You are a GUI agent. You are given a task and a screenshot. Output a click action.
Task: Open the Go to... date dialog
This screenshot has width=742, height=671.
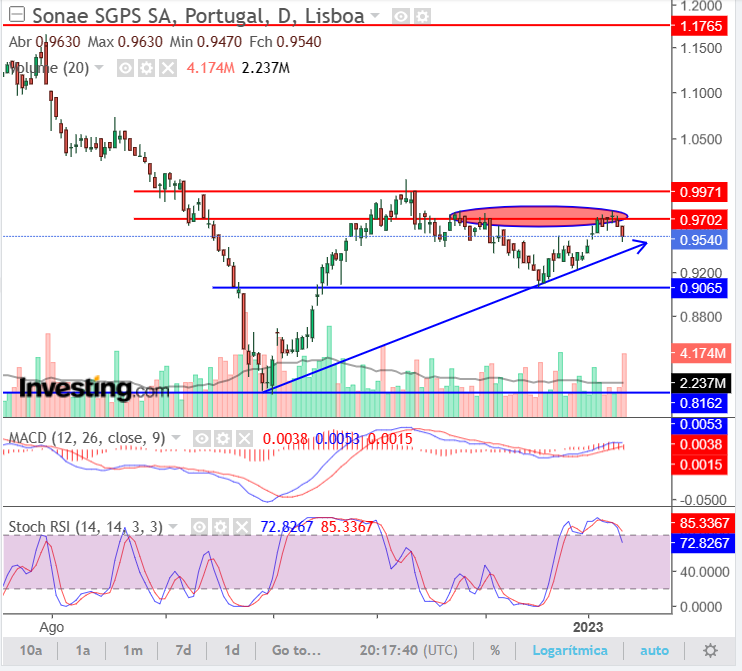(x=297, y=650)
